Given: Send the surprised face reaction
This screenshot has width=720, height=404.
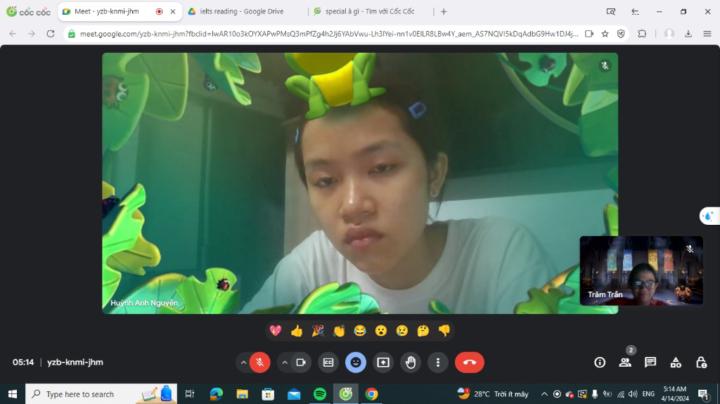Looking at the screenshot, I should click(x=381, y=331).
